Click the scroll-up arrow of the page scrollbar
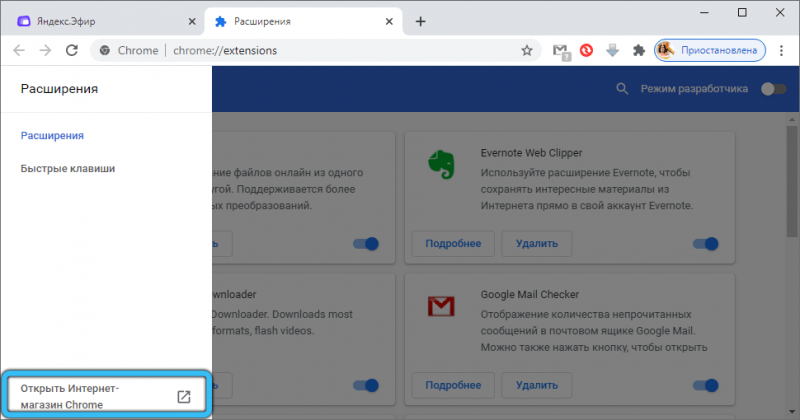The image size is (800, 420). 792,119
